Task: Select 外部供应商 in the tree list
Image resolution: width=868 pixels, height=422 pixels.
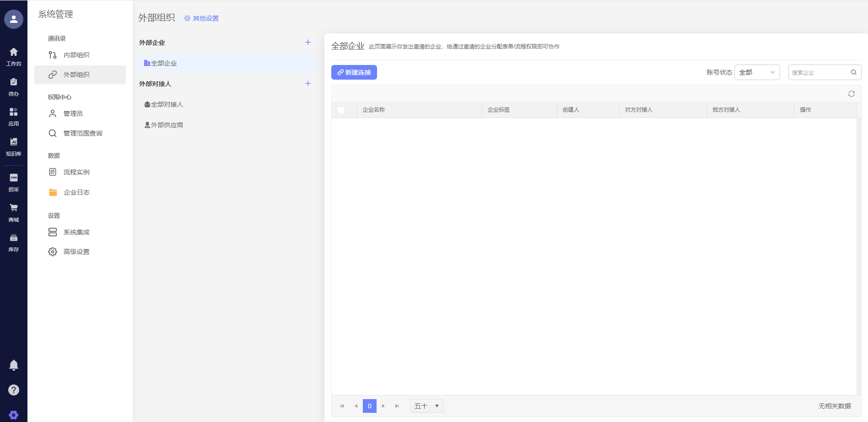Action: [167, 125]
